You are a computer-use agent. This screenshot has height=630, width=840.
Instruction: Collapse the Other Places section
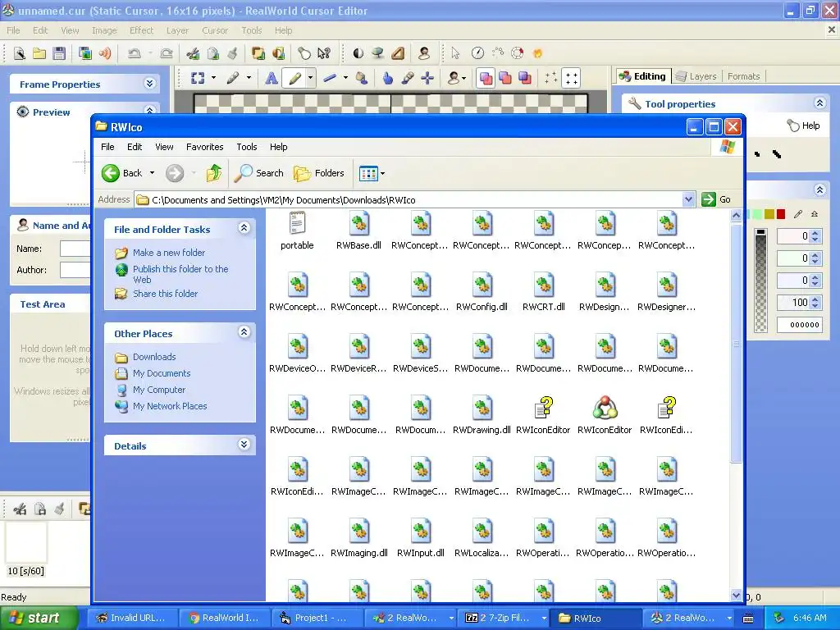coord(244,332)
